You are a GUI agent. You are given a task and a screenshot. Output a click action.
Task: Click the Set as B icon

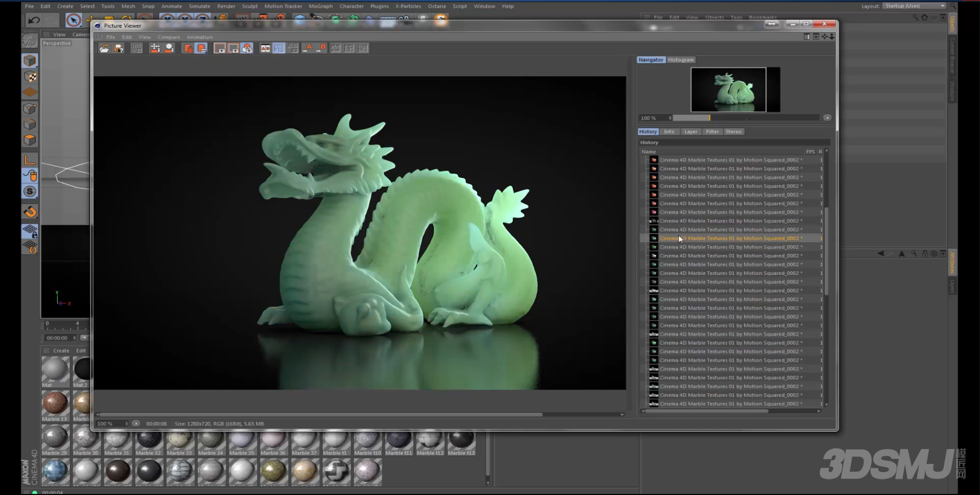[321, 48]
